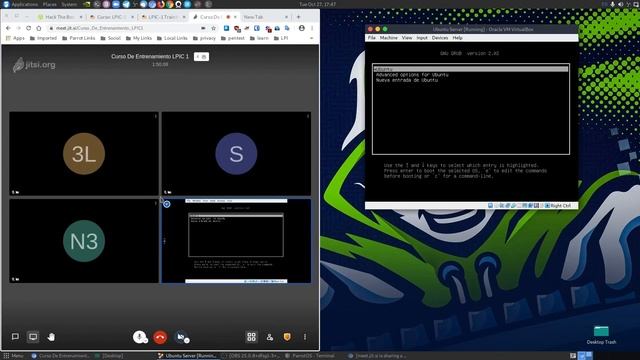Select the shared screen video tile
The image size is (640, 360).
236,241
